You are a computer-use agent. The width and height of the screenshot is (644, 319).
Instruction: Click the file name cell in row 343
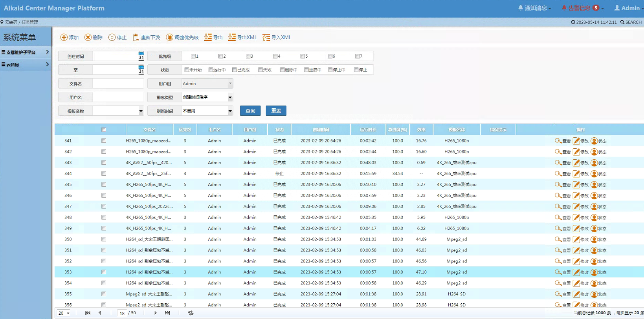[x=149, y=162]
